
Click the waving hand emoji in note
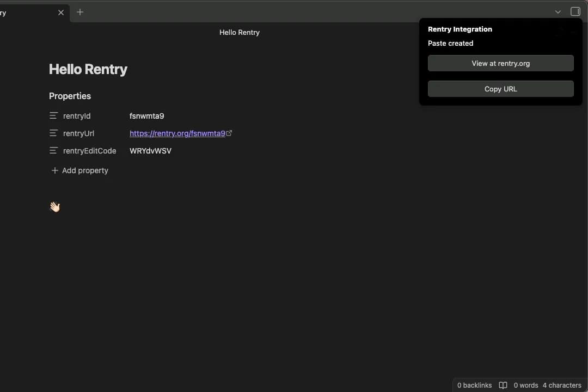(55, 207)
